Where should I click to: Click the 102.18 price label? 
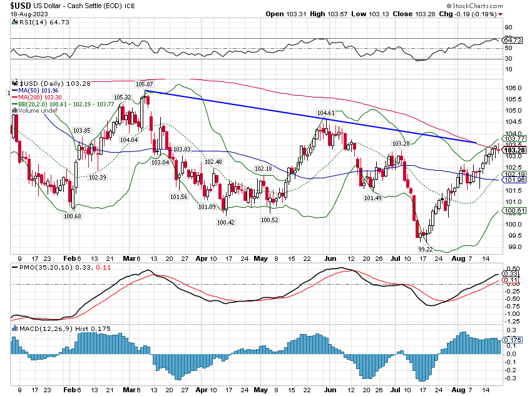263,168
